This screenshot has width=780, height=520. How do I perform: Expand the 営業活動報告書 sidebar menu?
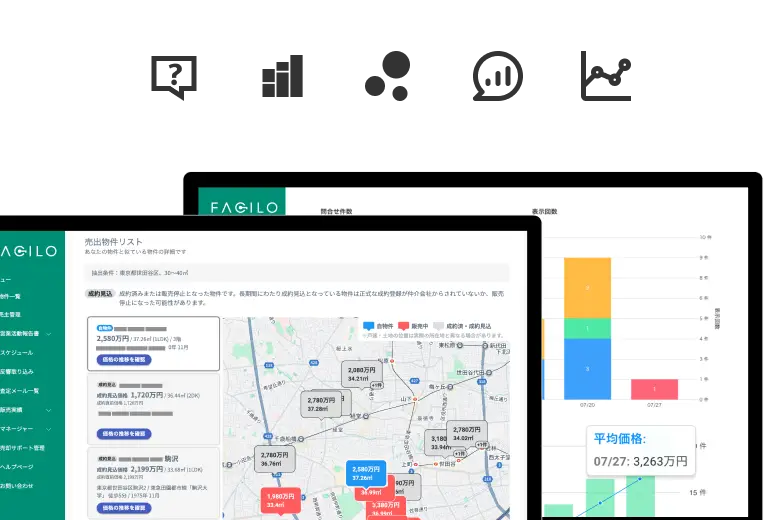pos(48,333)
